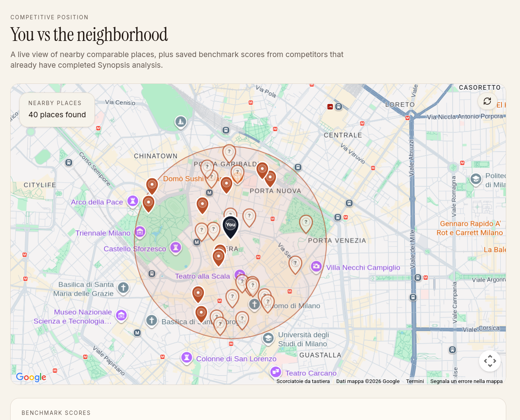Viewport: 520px width, 420px height.
Task: Click Basilica di Santa Maria delle Grazie icon
Action: click(x=123, y=288)
